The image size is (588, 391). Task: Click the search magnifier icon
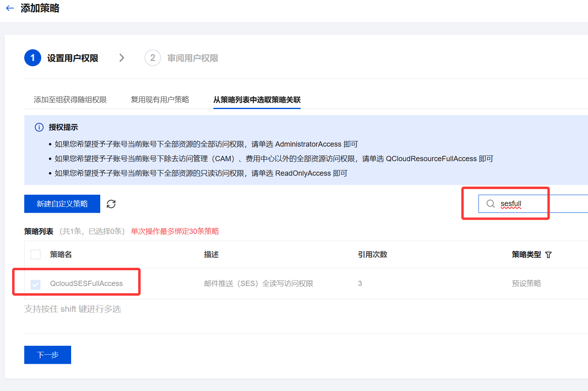click(x=491, y=204)
